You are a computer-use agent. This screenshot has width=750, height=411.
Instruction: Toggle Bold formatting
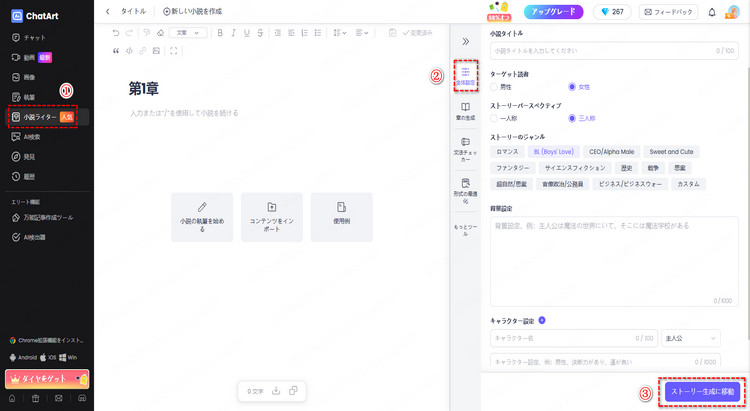[x=220, y=33]
